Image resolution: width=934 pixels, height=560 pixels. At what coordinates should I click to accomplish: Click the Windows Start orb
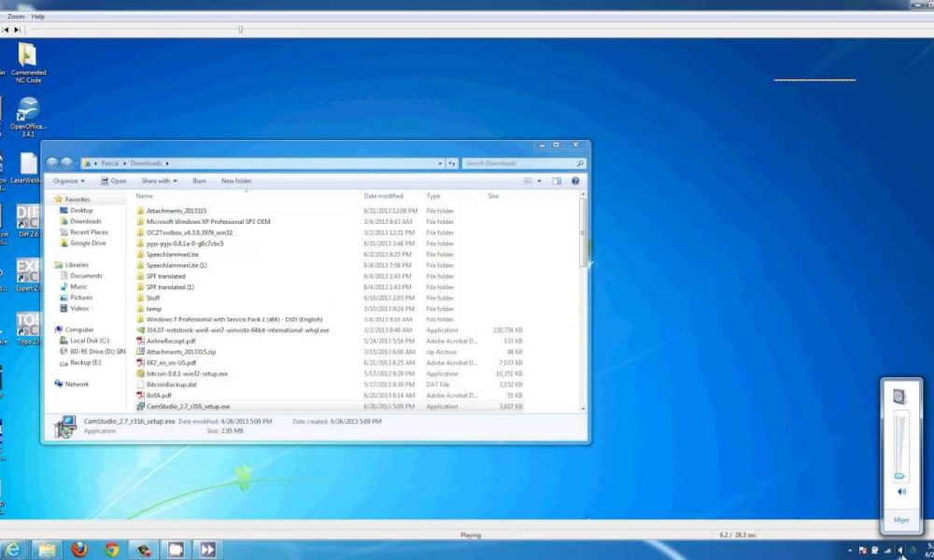click(x=4, y=547)
